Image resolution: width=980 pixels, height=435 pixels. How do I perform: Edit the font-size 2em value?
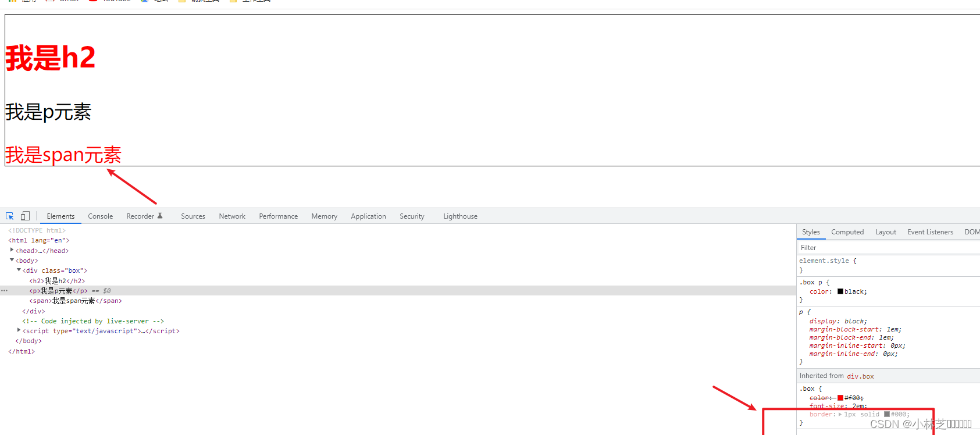pos(859,407)
